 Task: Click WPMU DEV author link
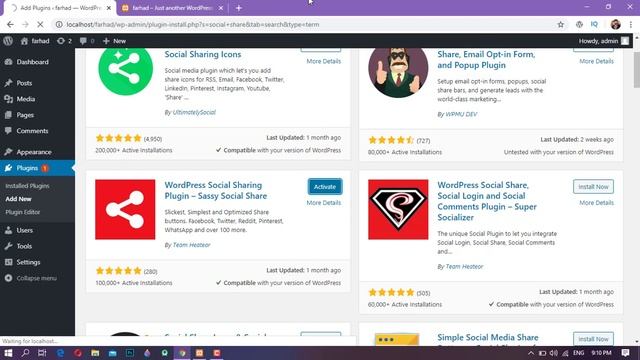coord(461,114)
